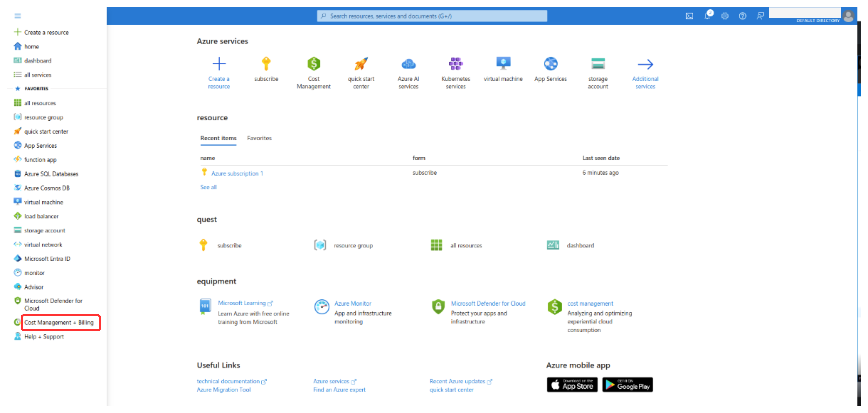Viewport: 868px width, 413px height.
Task: Click Download on the App Store badge
Action: [x=572, y=384]
